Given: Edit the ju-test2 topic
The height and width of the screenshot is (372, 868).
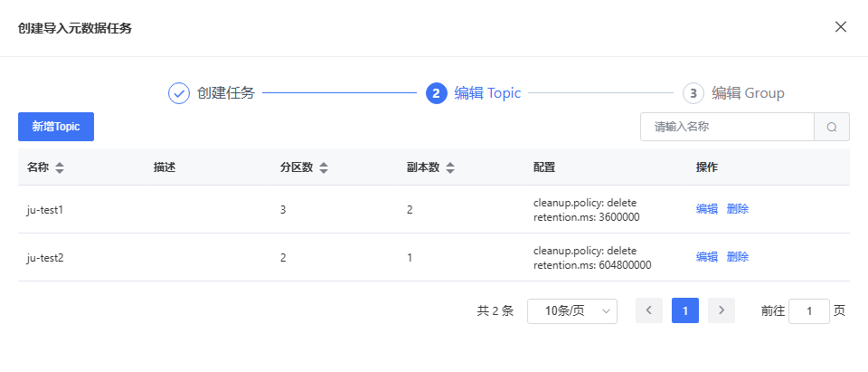Looking at the screenshot, I should pyautogui.click(x=707, y=257).
